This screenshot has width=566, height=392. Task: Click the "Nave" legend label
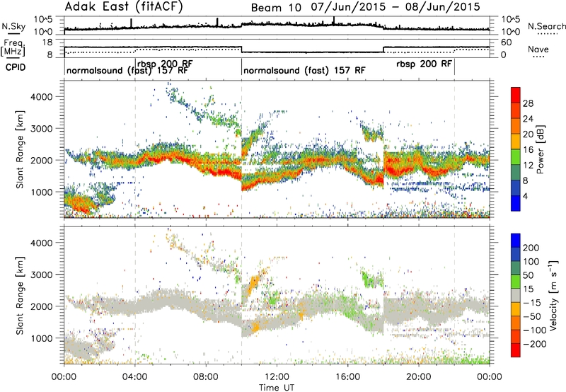tap(538, 49)
